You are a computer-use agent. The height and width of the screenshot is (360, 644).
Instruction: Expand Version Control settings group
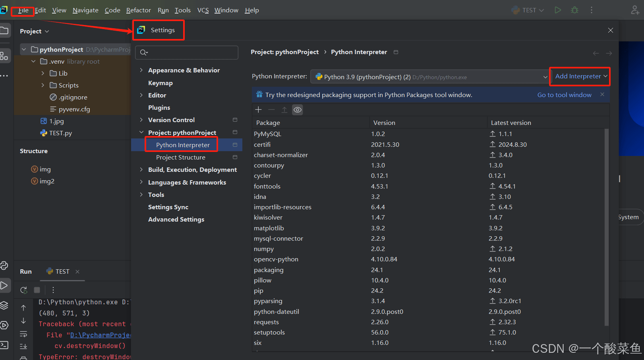pyautogui.click(x=141, y=120)
